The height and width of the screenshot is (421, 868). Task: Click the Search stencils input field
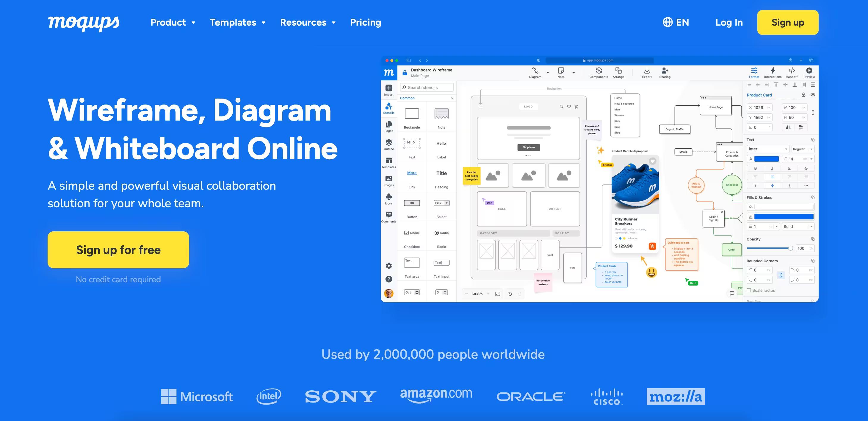click(x=426, y=87)
